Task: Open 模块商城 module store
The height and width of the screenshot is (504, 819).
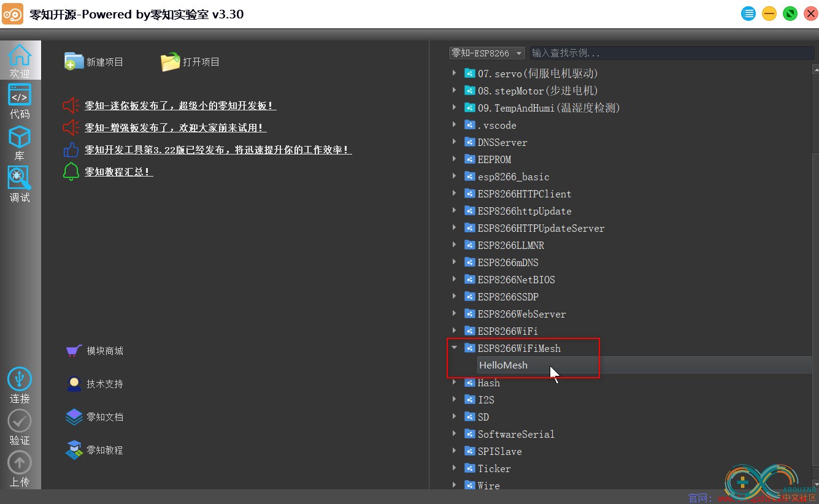Action: click(105, 351)
